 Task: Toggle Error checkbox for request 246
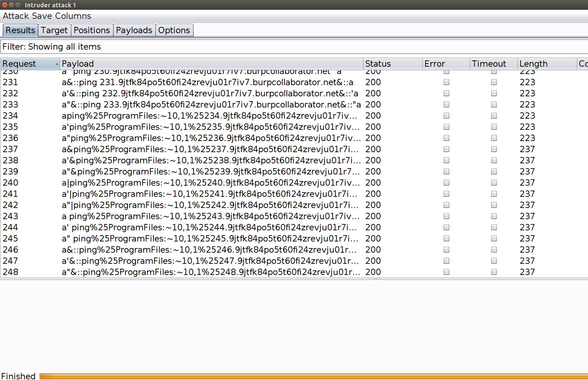click(x=447, y=249)
